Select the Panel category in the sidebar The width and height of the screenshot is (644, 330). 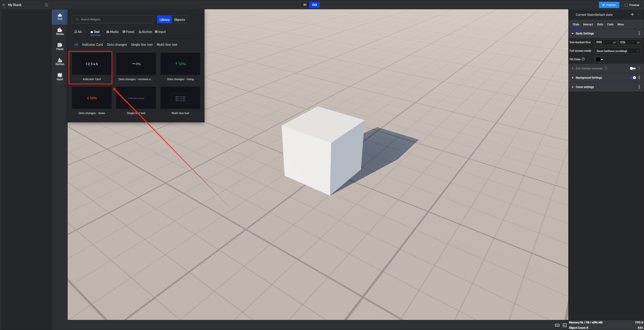pyautogui.click(x=60, y=47)
